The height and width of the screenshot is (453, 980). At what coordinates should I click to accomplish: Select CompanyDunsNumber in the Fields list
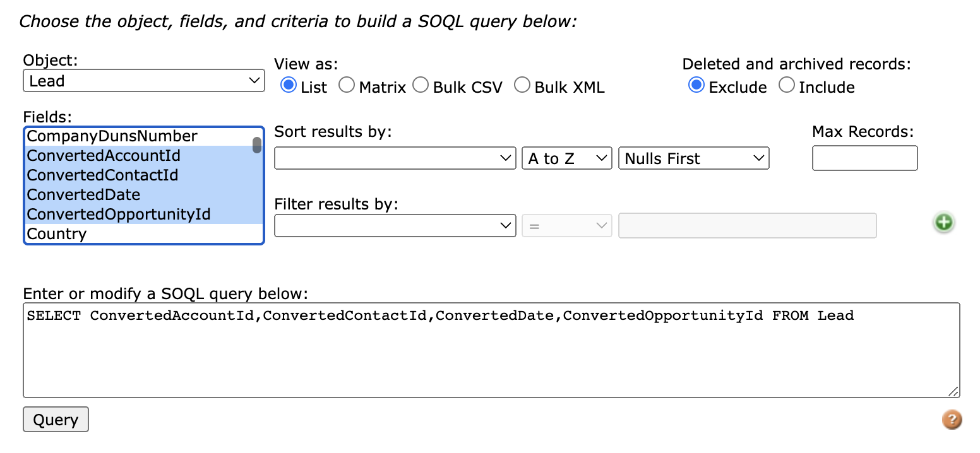pyautogui.click(x=139, y=136)
